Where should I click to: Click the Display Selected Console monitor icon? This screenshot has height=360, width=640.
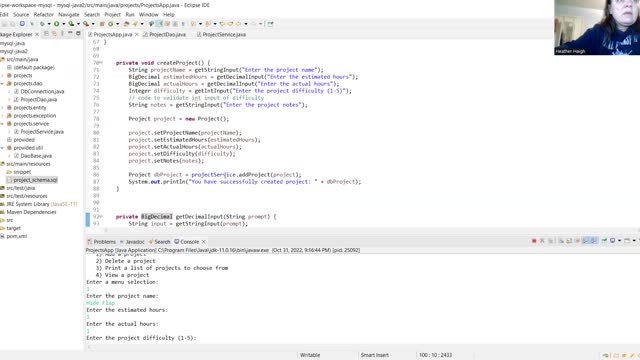pyautogui.click(x=612, y=241)
